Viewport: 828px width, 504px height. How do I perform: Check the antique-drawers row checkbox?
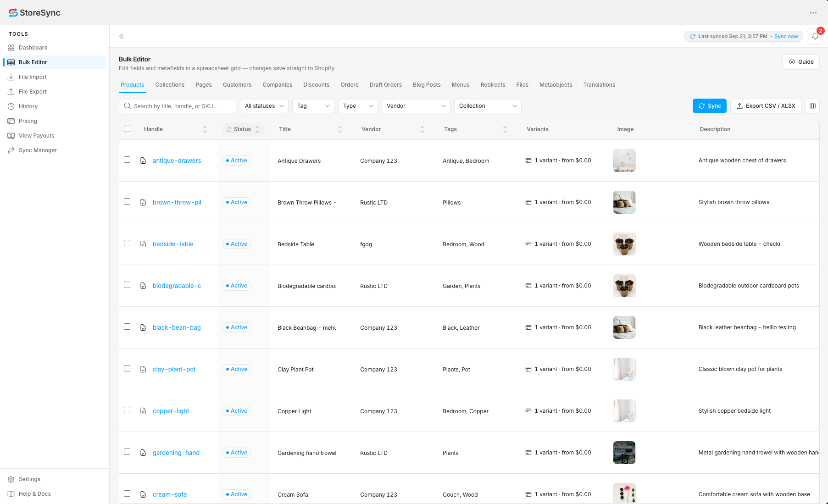coord(127,160)
